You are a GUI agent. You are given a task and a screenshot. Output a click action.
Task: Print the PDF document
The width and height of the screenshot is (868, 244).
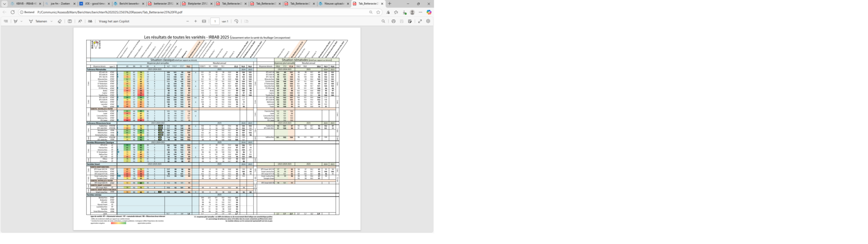(x=393, y=21)
